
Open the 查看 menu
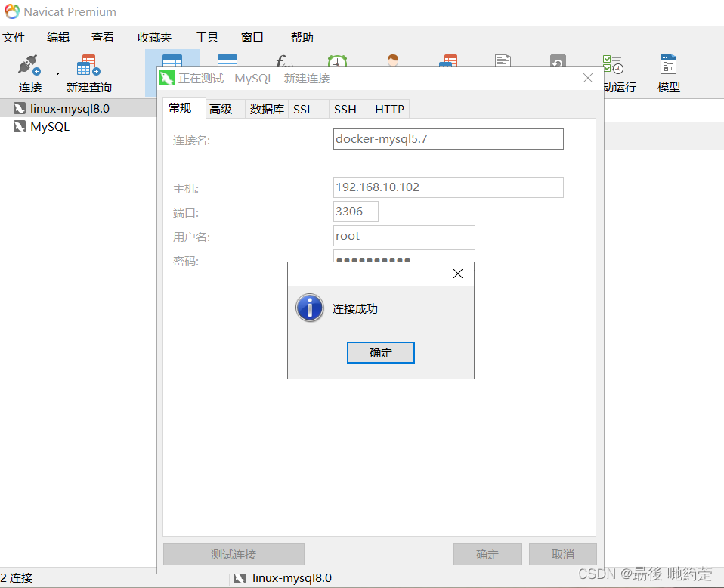click(103, 38)
